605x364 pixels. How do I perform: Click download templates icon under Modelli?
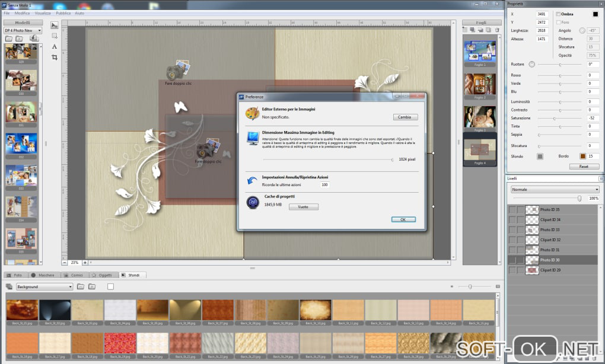tap(34, 38)
